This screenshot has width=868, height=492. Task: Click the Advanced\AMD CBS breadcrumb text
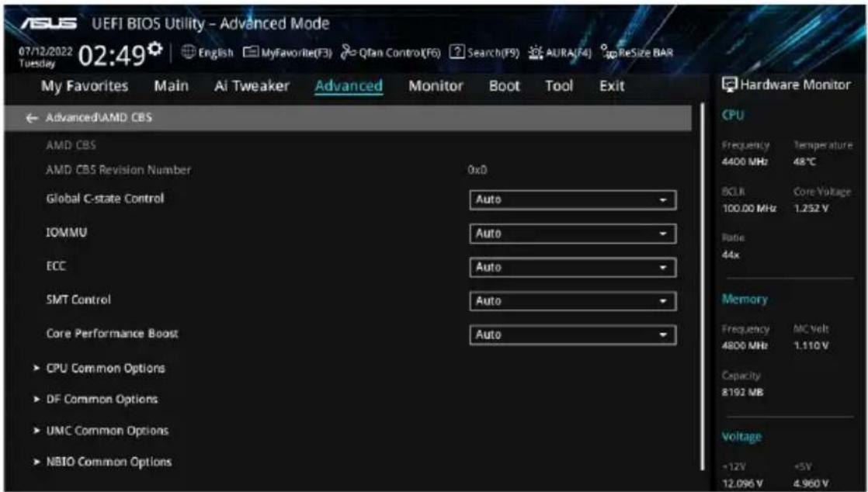click(99, 118)
